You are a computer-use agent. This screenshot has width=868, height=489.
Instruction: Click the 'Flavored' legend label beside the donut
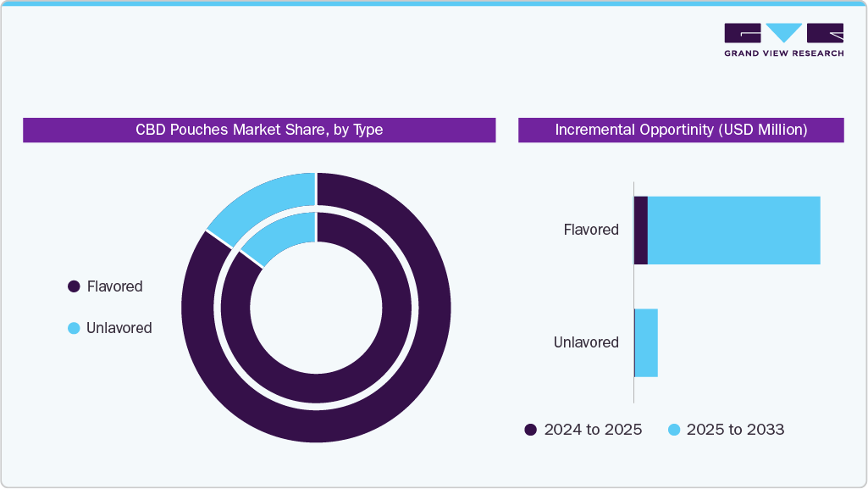114,287
